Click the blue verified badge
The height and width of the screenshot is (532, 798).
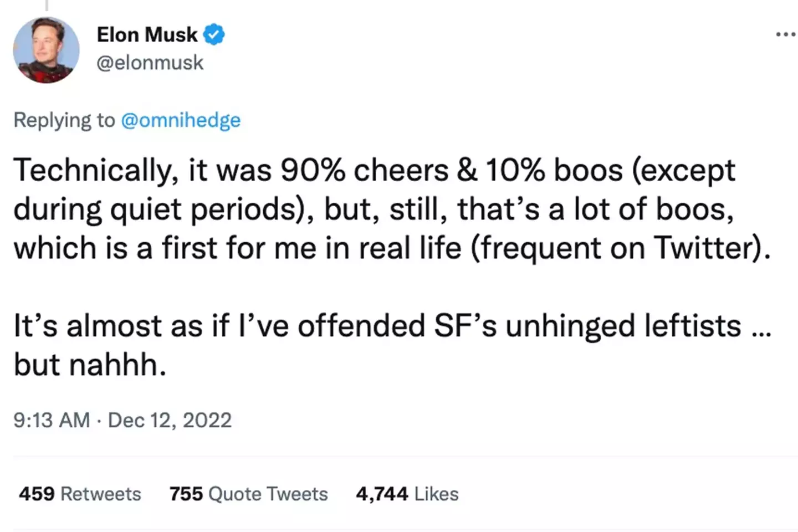tap(214, 35)
